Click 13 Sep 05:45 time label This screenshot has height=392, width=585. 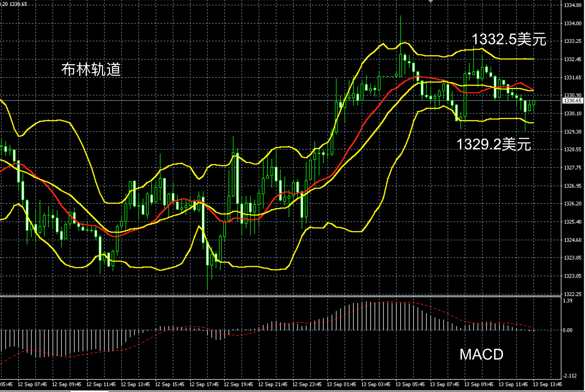point(410,384)
